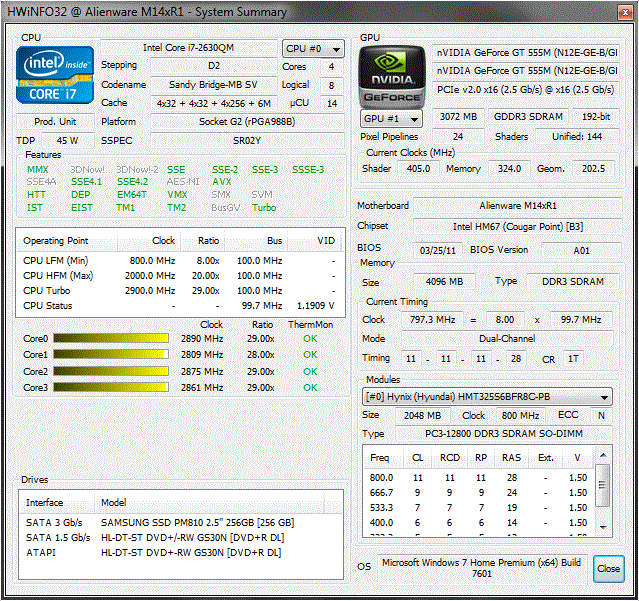Click the AVX feature label
Screen dimensions: 639x601
tap(222, 182)
